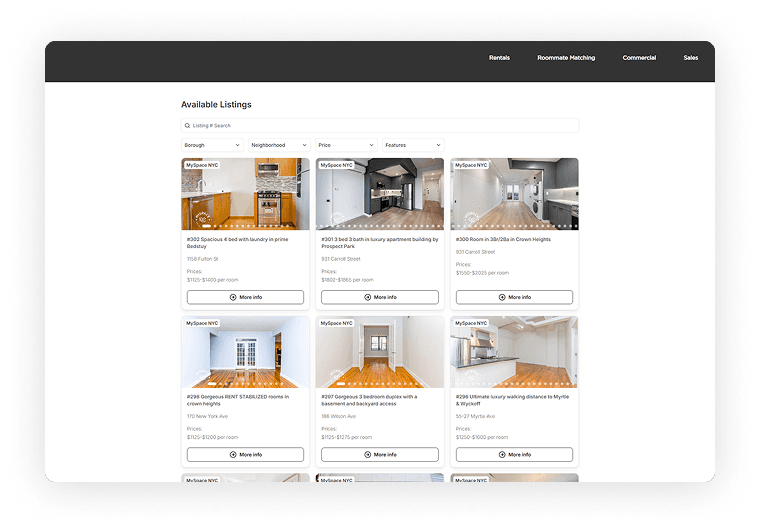
Task: Click the search magnifier icon
Action: pyautogui.click(x=187, y=125)
